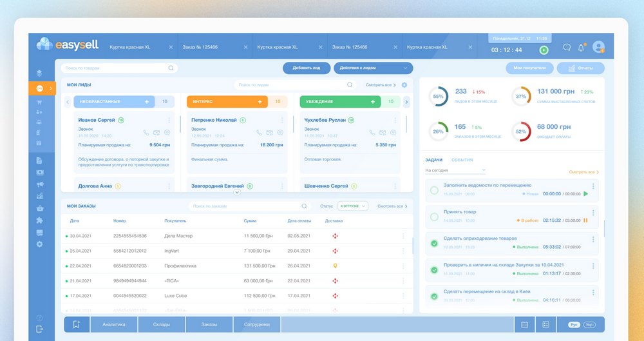Open the settings gear in left sidebar

(x=39, y=244)
